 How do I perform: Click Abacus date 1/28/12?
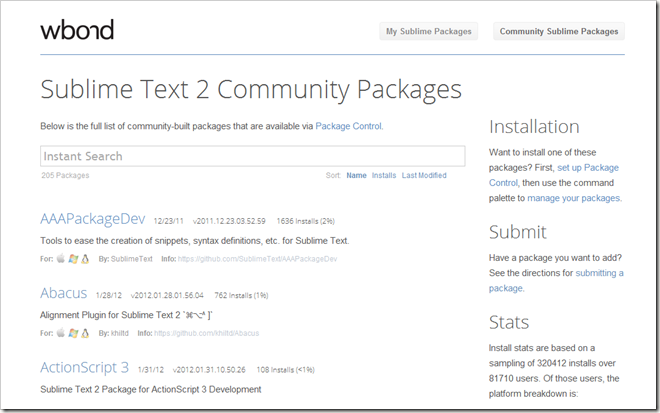(x=109, y=296)
